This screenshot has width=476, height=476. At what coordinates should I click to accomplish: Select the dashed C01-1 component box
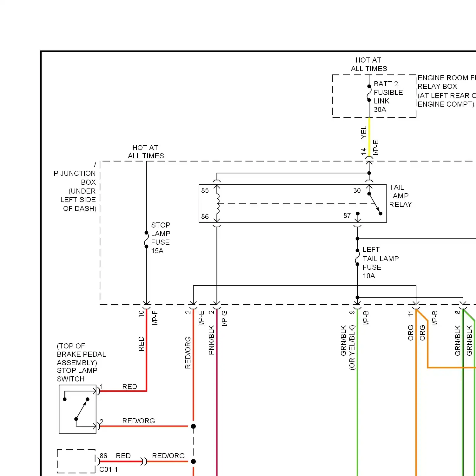point(76,461)
